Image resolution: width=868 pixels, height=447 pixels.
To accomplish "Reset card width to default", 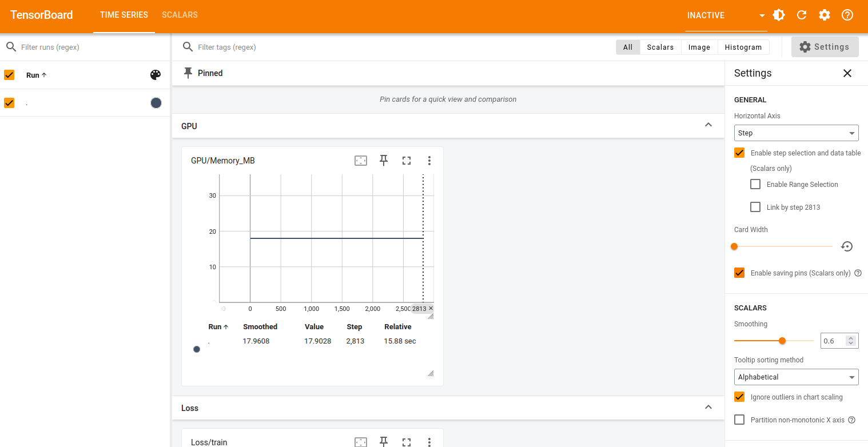I will tap(847, 246).
